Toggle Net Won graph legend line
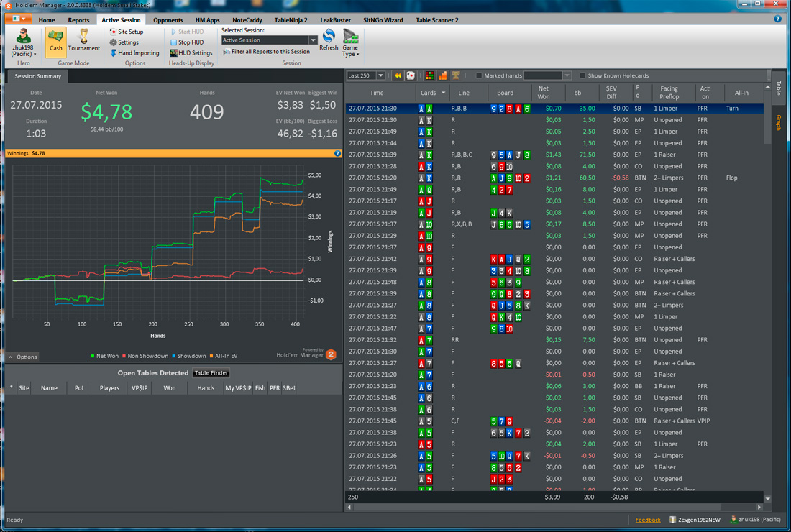The image size is (791, 532). coord(104,356)
